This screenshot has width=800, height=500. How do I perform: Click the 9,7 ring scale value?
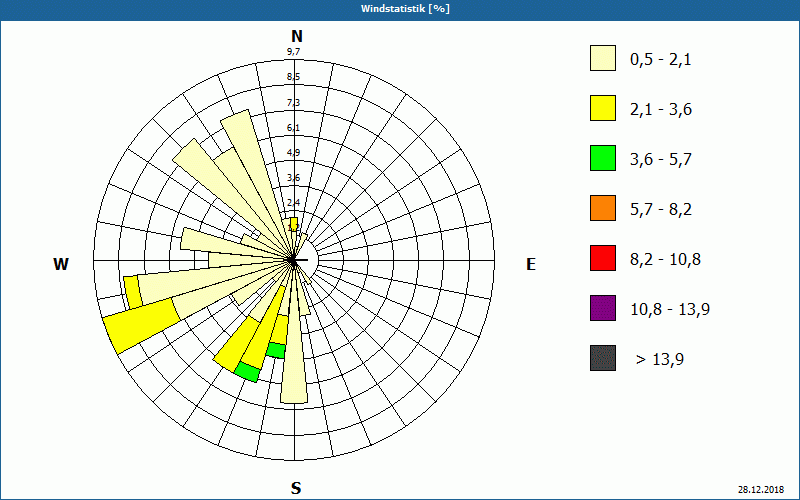point(293,52)
